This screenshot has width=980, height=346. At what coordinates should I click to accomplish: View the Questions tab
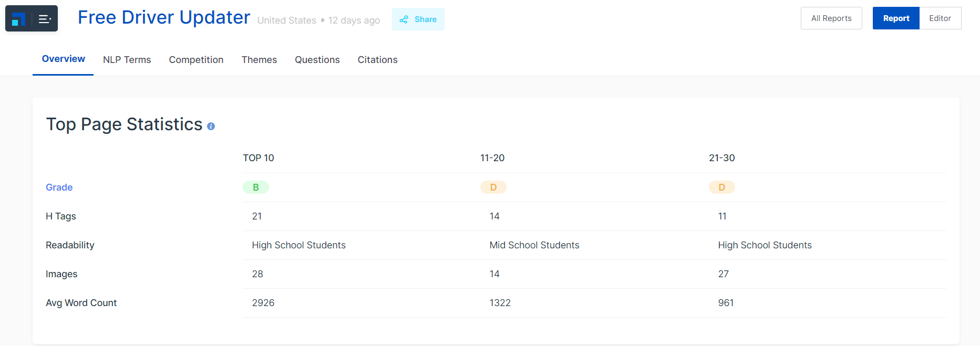tap(317, 60)
